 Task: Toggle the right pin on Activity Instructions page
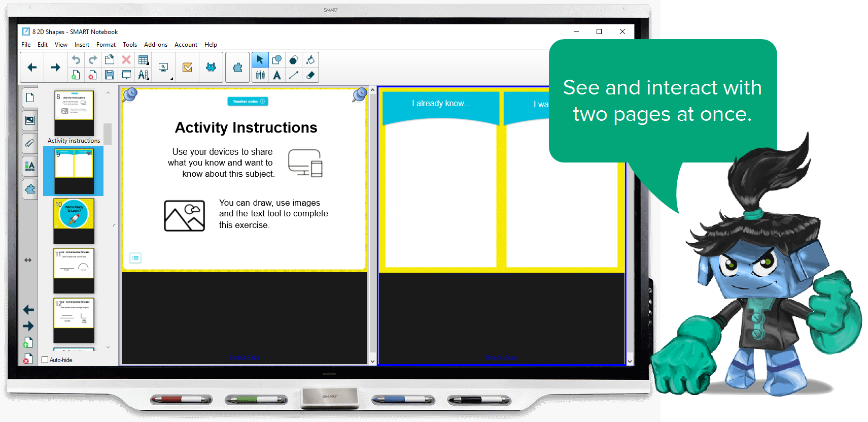[x=360, y=94]
